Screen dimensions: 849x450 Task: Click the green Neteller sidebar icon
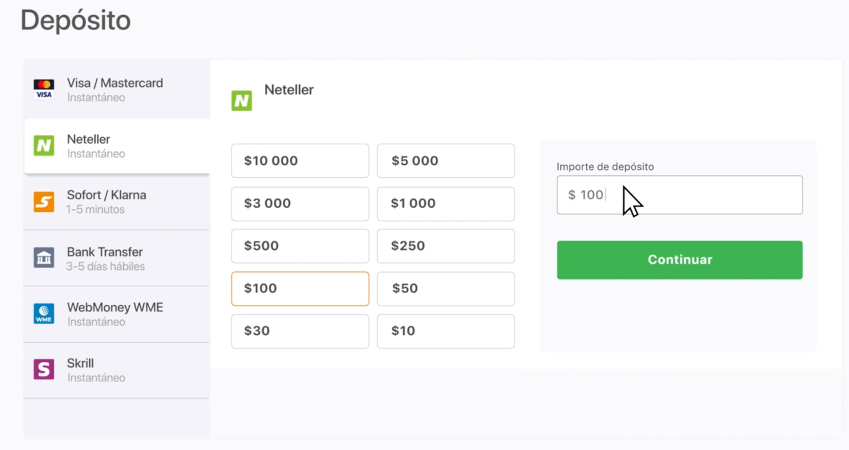(x=44, y=146)
